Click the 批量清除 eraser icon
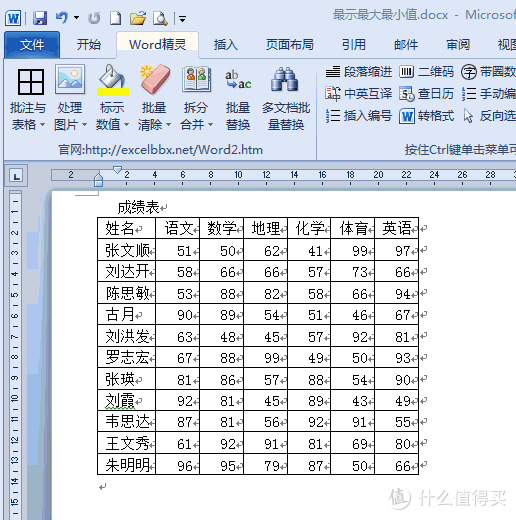The width and height of the screenshot is (516, 520). pyautogui.click(x=155, y=79)
